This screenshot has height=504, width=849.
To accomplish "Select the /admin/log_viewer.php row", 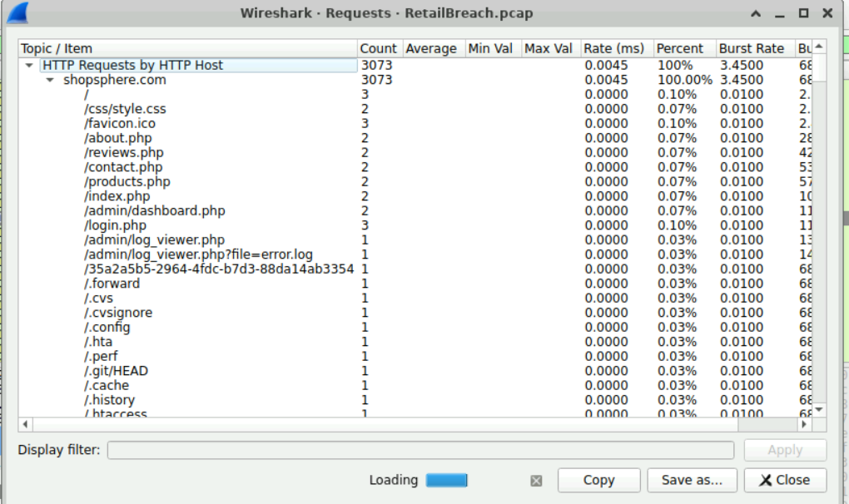I will [x=415, y=240].
